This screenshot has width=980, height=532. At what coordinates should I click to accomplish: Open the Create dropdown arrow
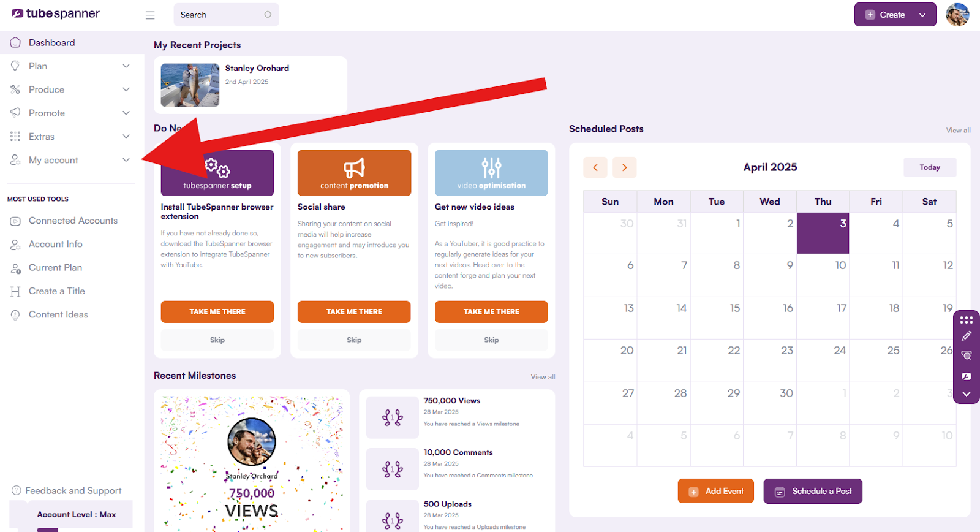[922, 15]
